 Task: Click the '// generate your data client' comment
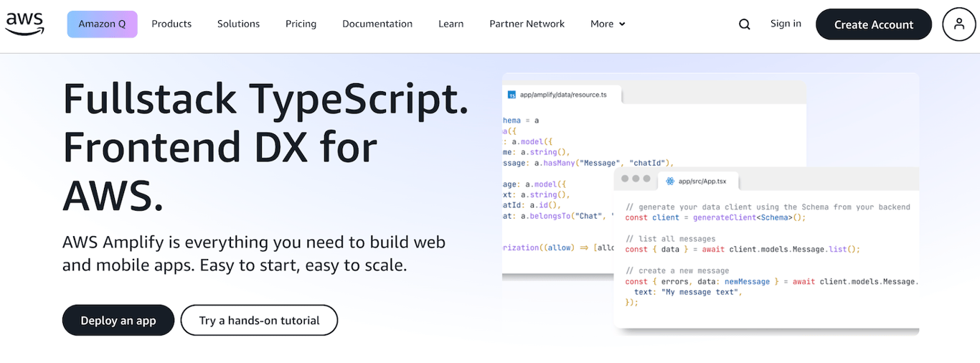coord(768,207)
